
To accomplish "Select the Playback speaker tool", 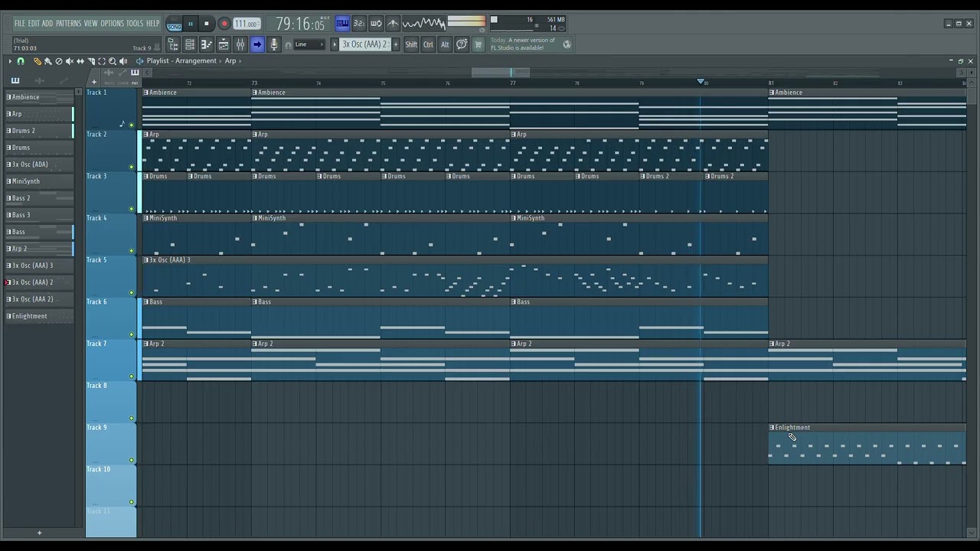I will (x=123, y=61).
